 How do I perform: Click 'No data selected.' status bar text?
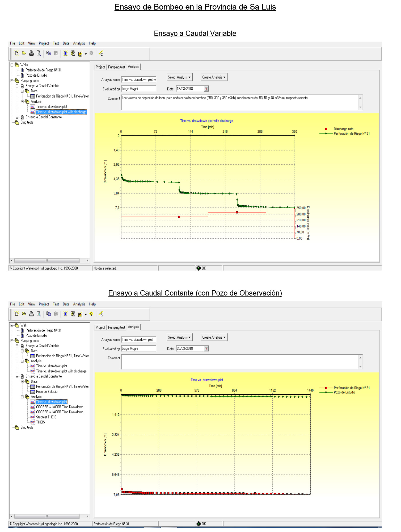[105, 268]
